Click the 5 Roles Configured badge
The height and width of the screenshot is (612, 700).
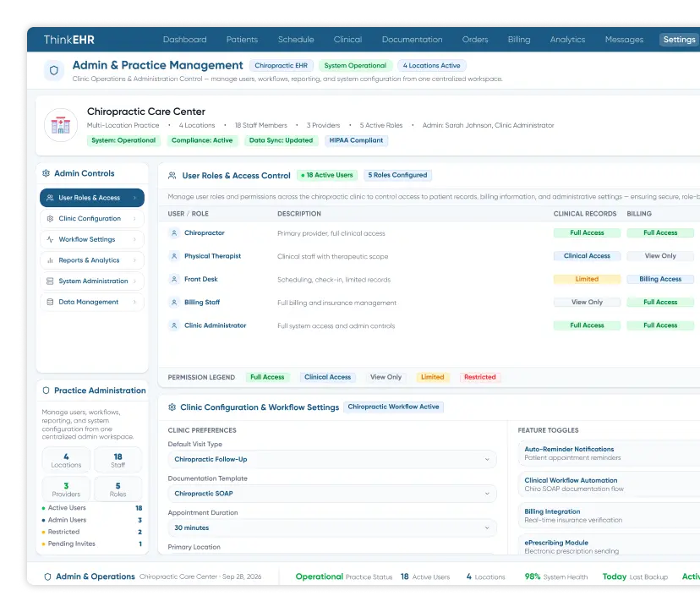click(398, 176)
